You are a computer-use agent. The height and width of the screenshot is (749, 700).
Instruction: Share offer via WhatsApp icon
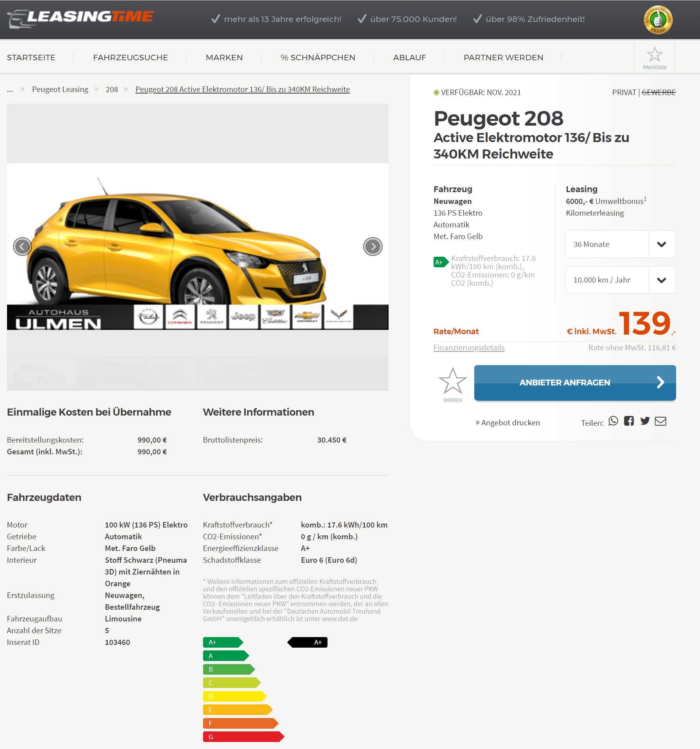613,421
